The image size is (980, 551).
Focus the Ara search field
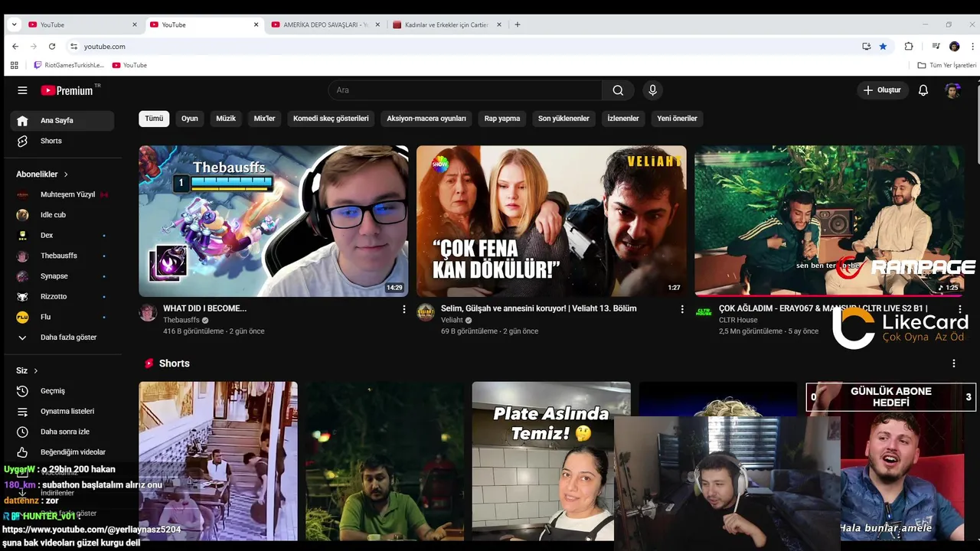(x=465, y=90)
